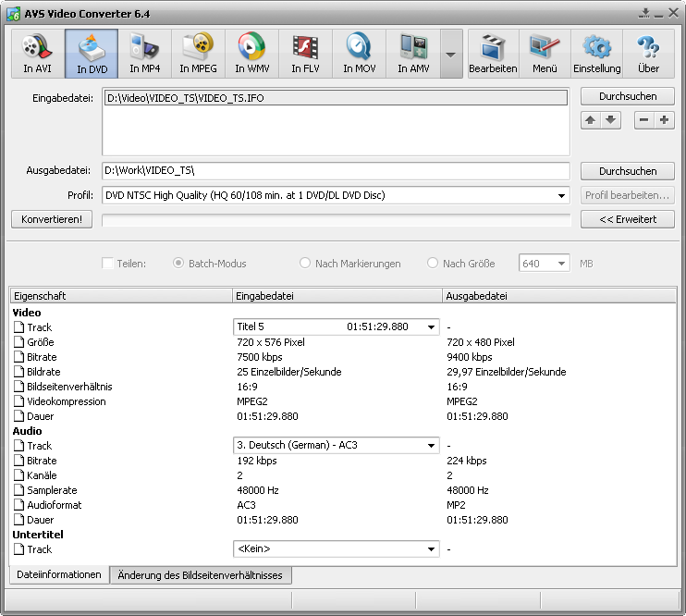Screen dimensions: 686x616
Task: Switch to the Dateiinformationen tab
Action: coord(59,574)
